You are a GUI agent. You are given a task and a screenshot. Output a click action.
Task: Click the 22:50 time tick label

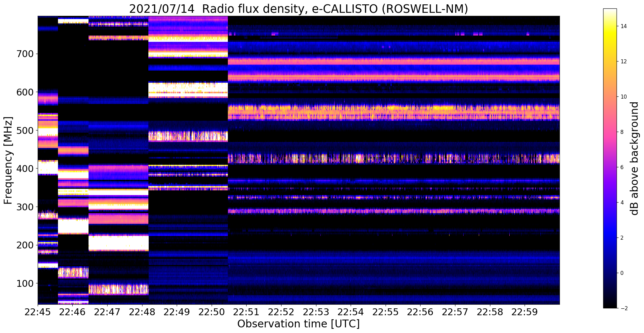tap(212, 312)
